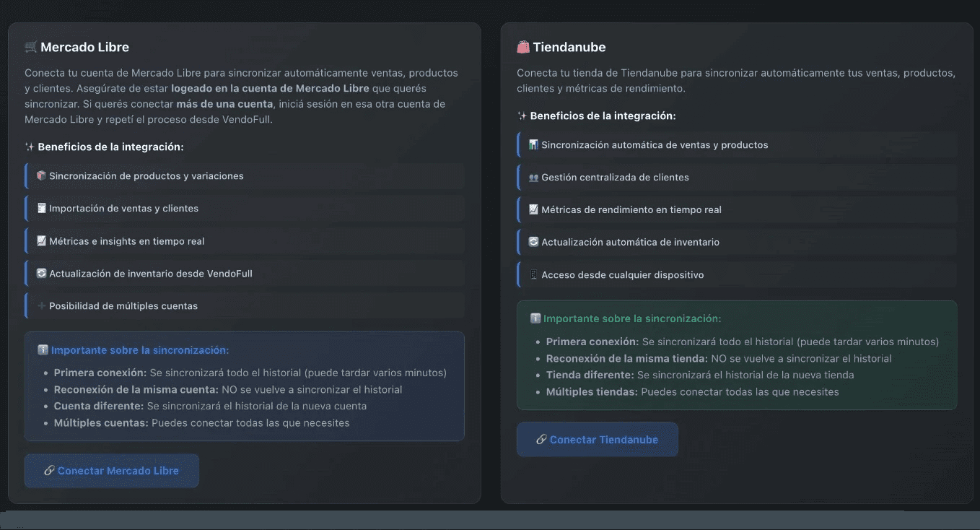Click the blue heading Importante sobre la sincronización

140,350
